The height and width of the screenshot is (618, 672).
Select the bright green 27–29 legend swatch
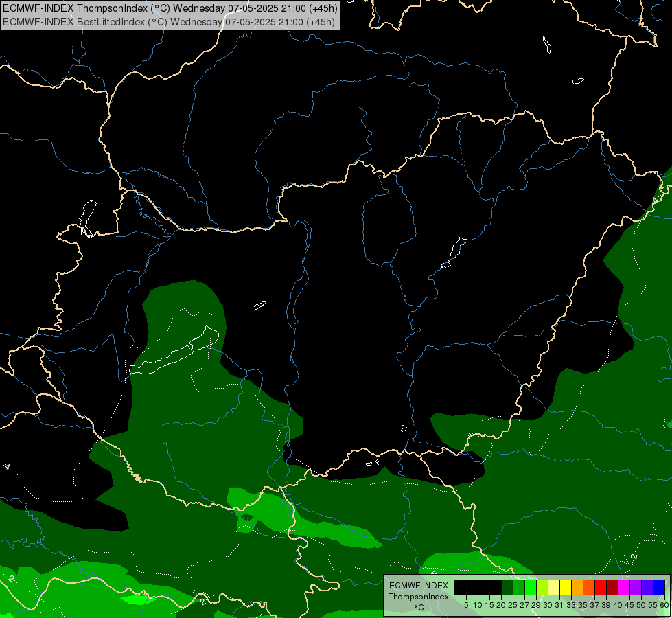click(x=531, y=588)
